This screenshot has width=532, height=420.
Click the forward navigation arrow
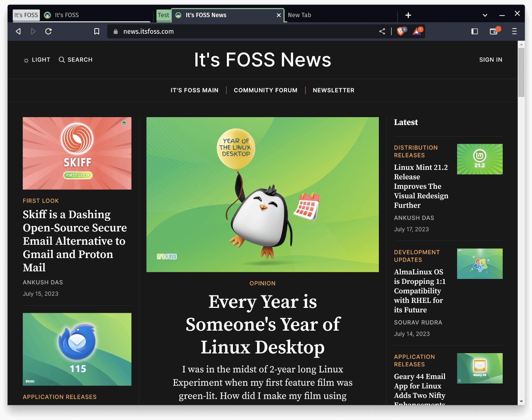coord(33,32)
